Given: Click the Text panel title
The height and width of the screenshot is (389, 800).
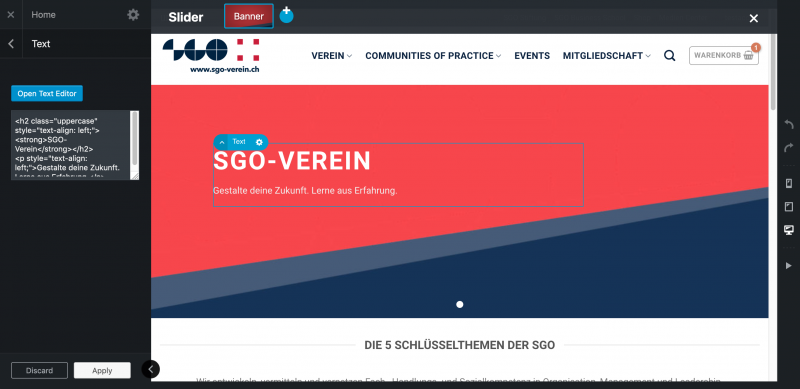Looking at the screenshot, I should [x=41, y=44].
